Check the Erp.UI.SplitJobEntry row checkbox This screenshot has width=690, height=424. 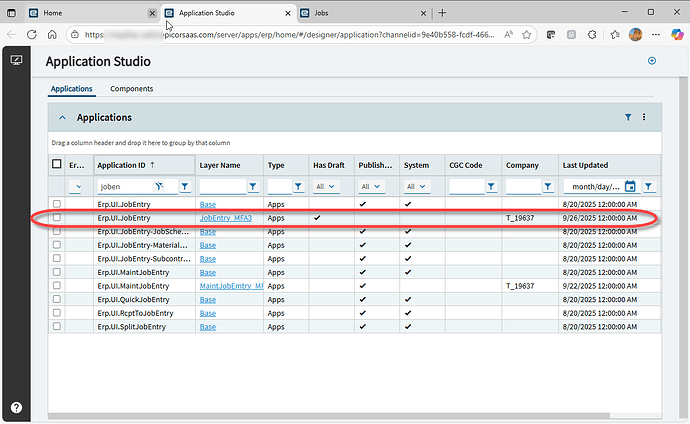pos(57,326)
